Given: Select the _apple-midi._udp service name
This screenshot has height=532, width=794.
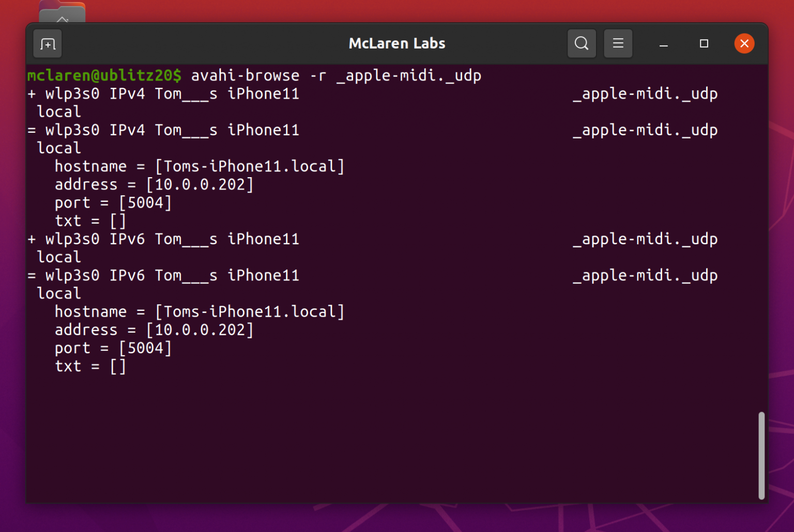Looking at the screenshot, I should coord(645,93).
